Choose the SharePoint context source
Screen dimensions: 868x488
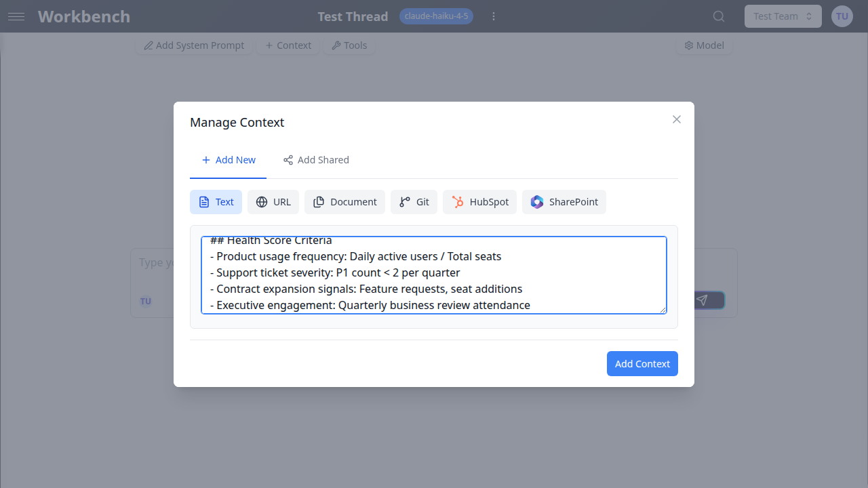click(564, 201)
